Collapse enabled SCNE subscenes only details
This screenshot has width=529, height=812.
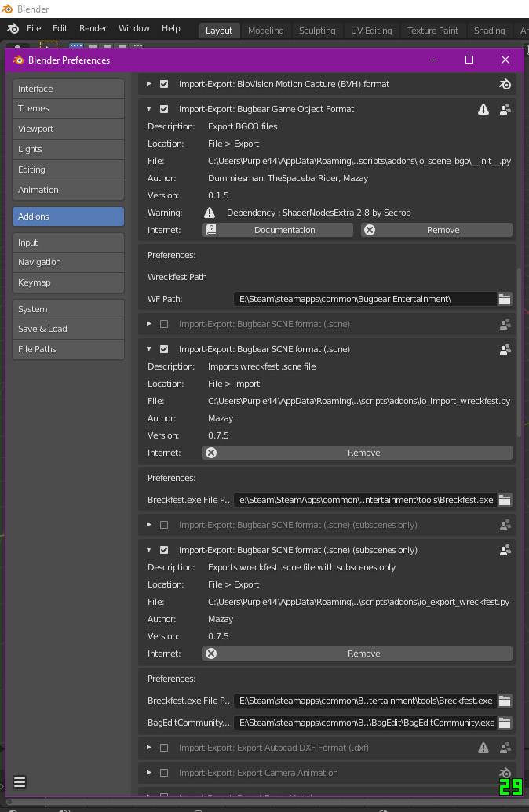point(148,551)
